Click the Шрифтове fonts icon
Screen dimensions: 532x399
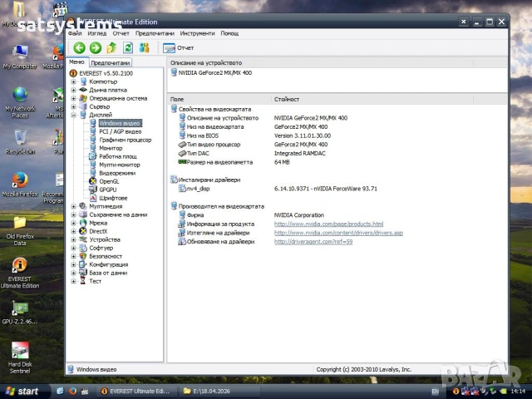92,198
